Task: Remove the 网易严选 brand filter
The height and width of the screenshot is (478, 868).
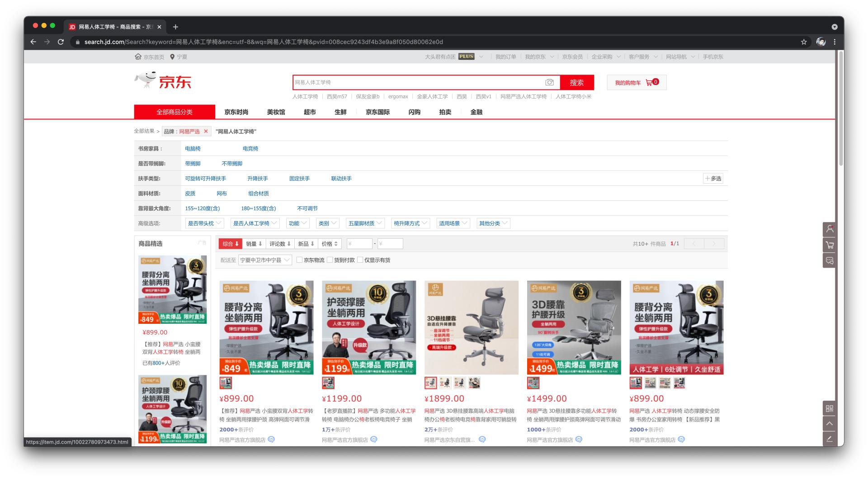Action: tap(206, 131)
